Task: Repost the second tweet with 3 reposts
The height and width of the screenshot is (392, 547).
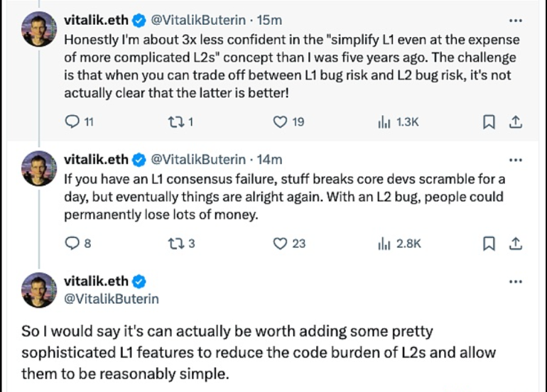Action: coord(175,244)
